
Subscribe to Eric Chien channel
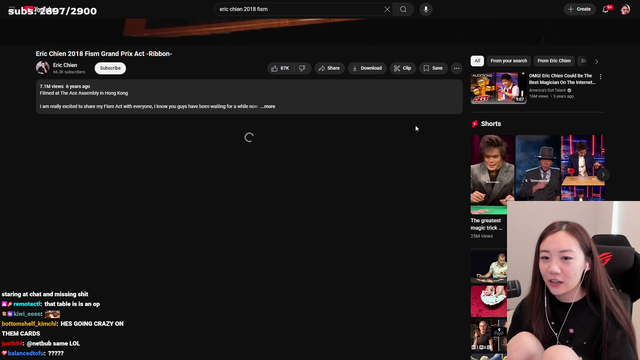pos(110,68)
